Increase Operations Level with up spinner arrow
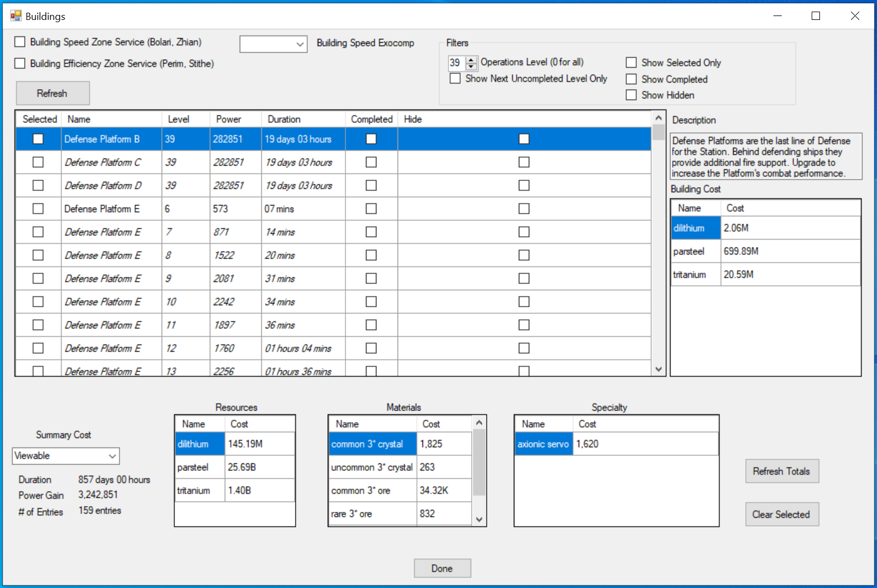 [x=471, y=59]
